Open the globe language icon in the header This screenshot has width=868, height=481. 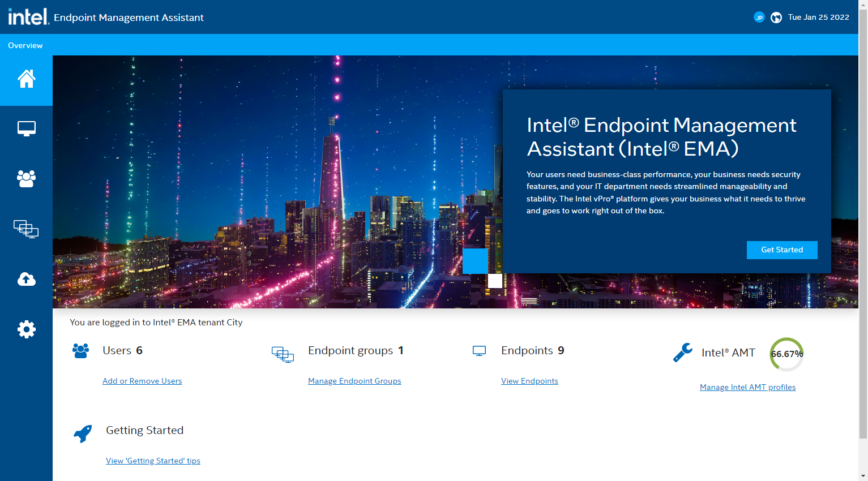point(776,17)
